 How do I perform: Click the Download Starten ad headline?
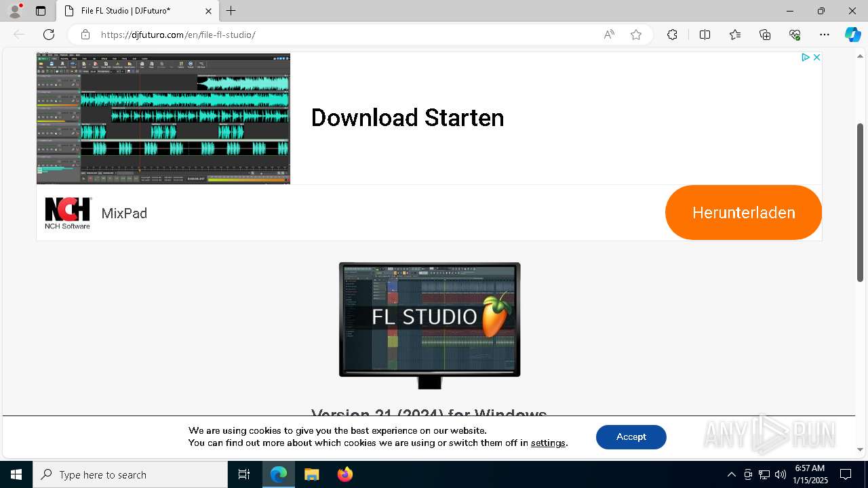[408, 118]
